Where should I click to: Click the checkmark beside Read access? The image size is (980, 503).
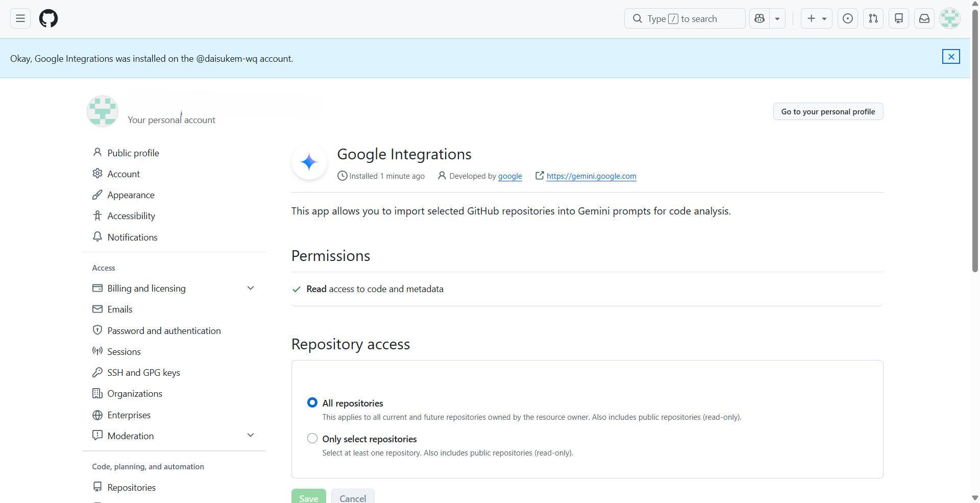tap(296, 289)
